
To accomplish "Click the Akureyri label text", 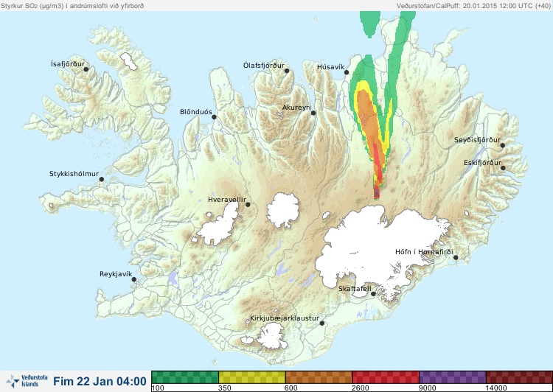I will point(296,108).
